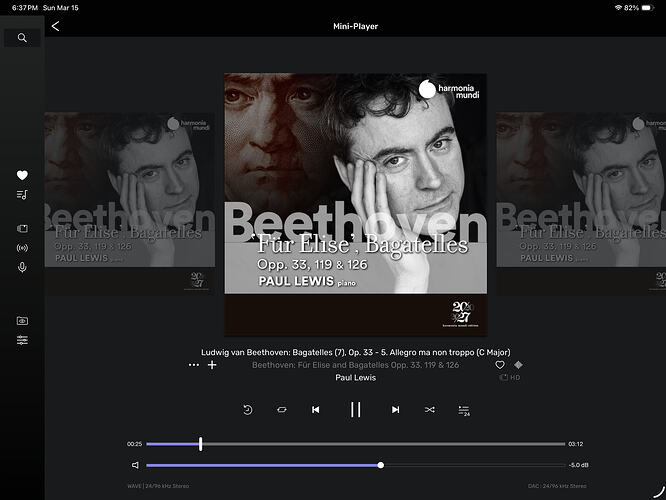Viewport: 666px width, 500px height.
Task: Click the playback progress bar at midpoint
Action: (x=355, y=443)
